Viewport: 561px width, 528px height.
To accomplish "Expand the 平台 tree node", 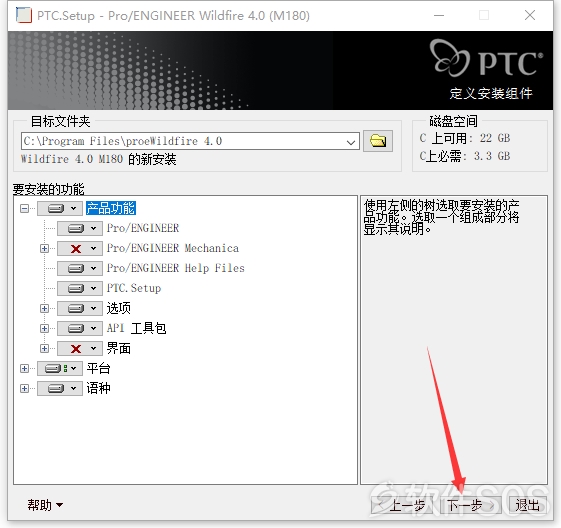I will 24,368.
